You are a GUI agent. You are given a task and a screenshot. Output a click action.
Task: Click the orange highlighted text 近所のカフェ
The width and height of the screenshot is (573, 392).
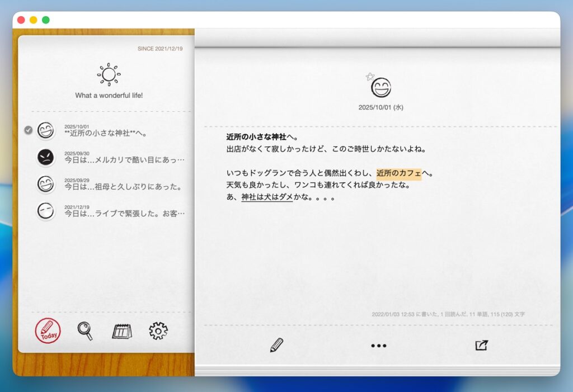point(399,173)
